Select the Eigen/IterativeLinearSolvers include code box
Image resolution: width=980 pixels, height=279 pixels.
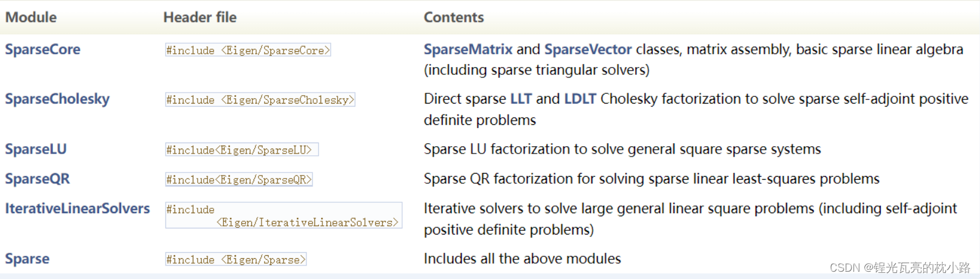[x=283, y=216]
